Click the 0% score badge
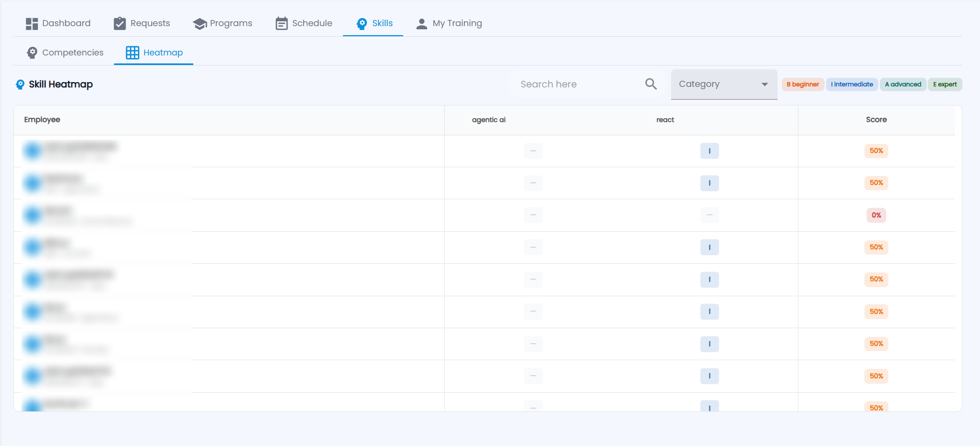 pyautogui.click(x=877, y=215)
